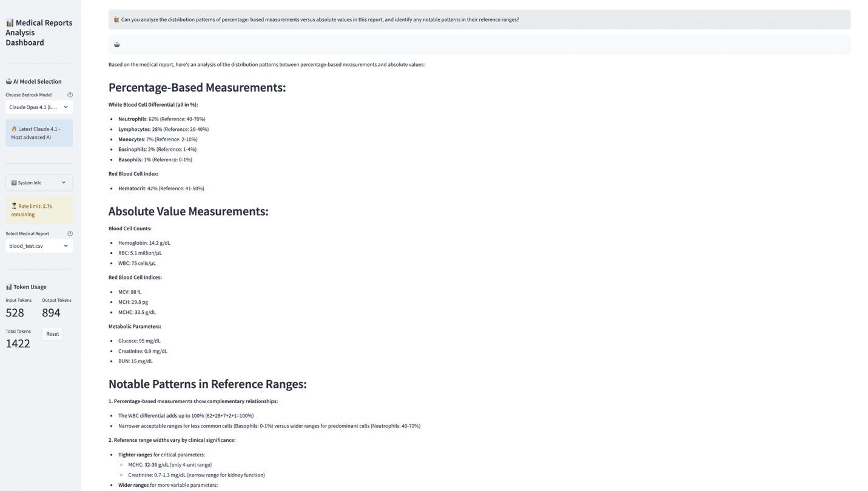Open the blood_test.csv report dropdown
868x491 pixels.
pyautogui.click(x=39, y=245)
